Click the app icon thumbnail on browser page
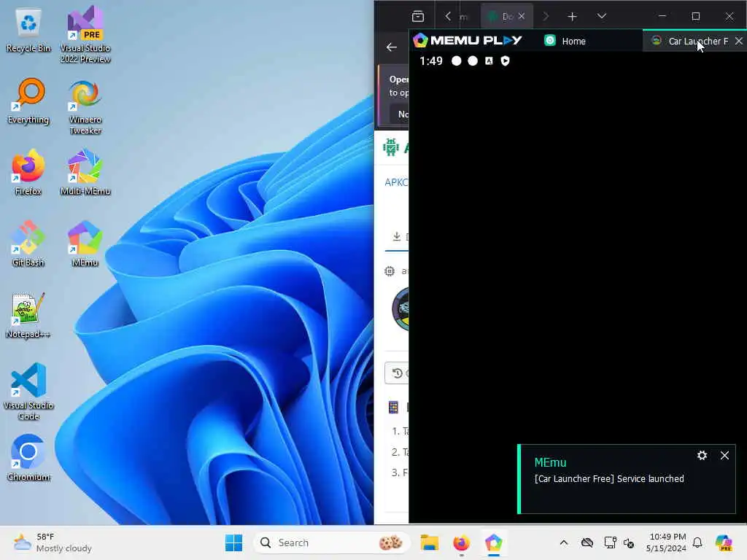The image size is (747, 560). [x=400, y=309]
